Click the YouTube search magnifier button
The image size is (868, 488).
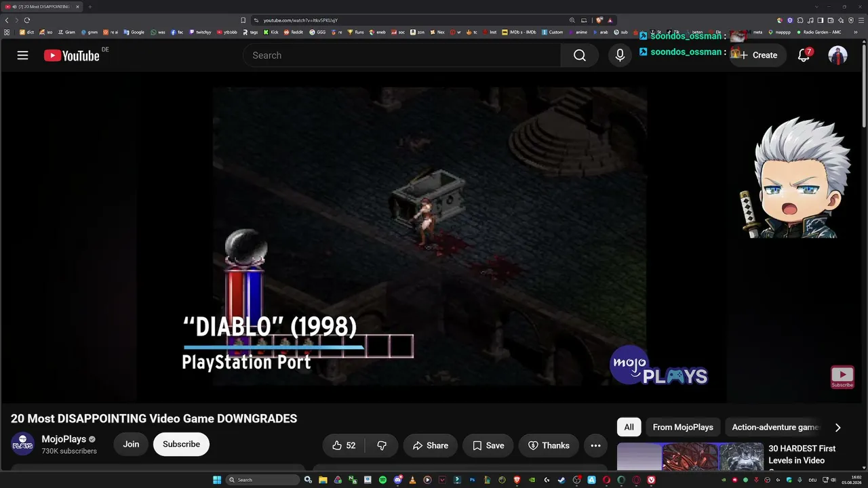(x=580, y=56)
